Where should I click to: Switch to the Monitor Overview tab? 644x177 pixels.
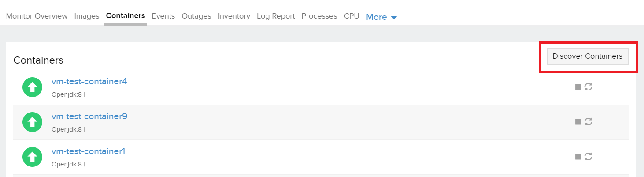pos(37,16)
